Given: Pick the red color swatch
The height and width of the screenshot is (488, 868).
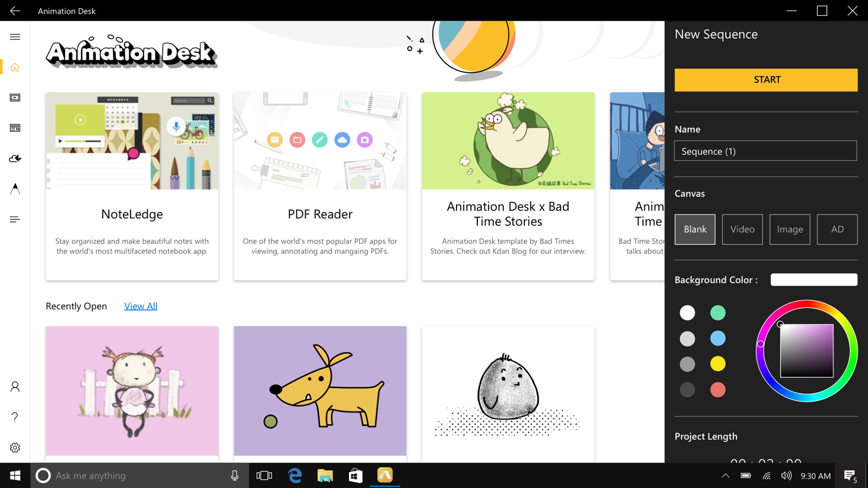Looking at the screenshot, I should (718, 389).
